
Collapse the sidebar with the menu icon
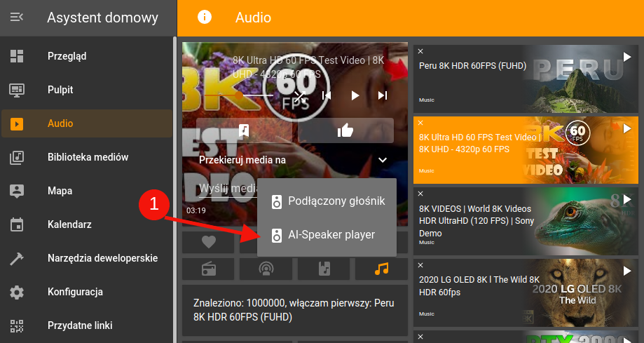pyautogui.click(x=16, y=18)
